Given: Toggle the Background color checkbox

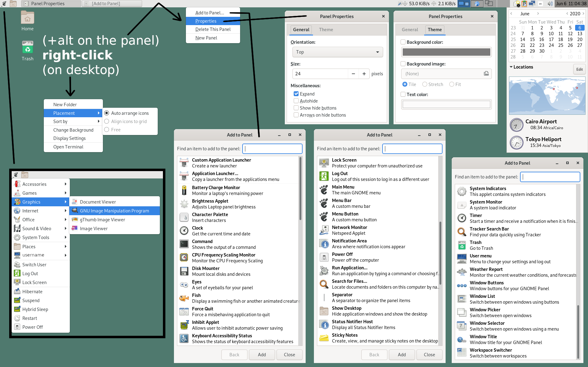Looking at the screenshot, I should click(403, 42).
